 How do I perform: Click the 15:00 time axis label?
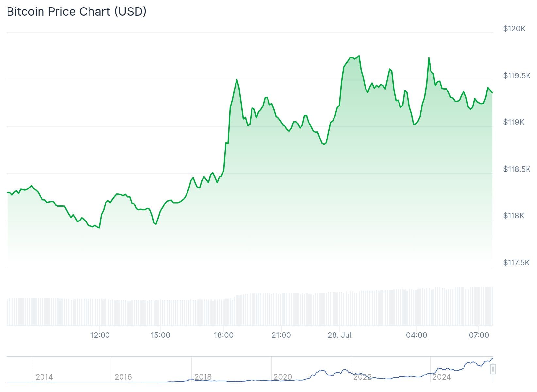coord(160,335)
